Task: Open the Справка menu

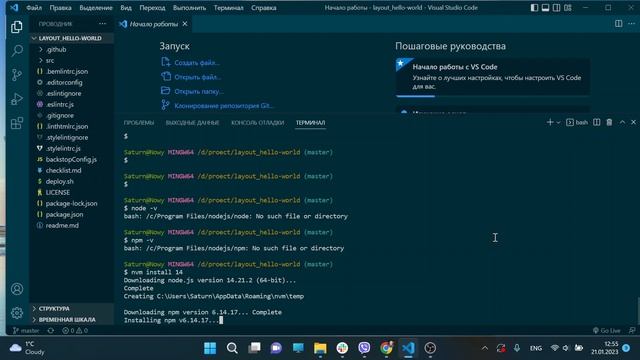Action: click(264, 8)
